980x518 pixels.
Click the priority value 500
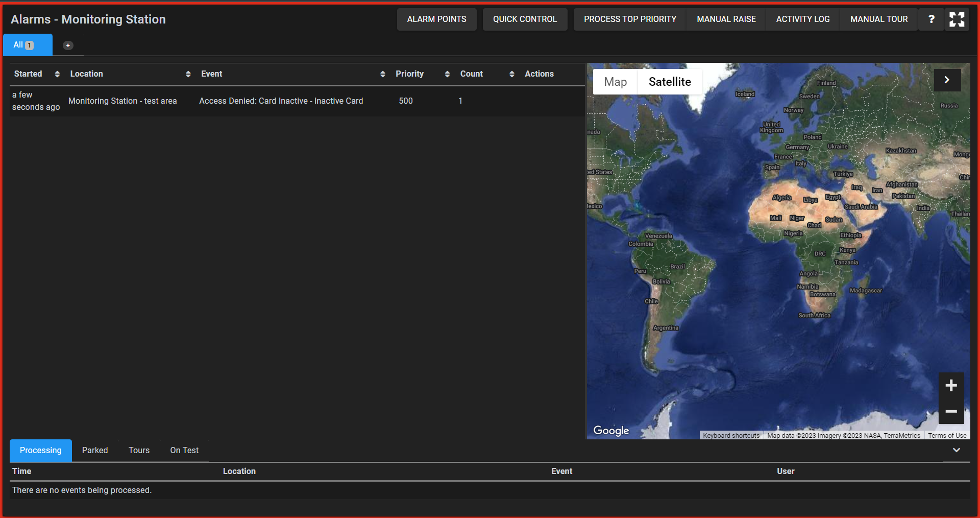(406, 101)
